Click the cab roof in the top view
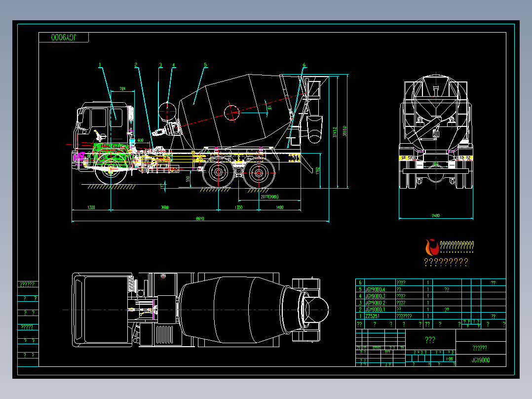 (105, 310)
